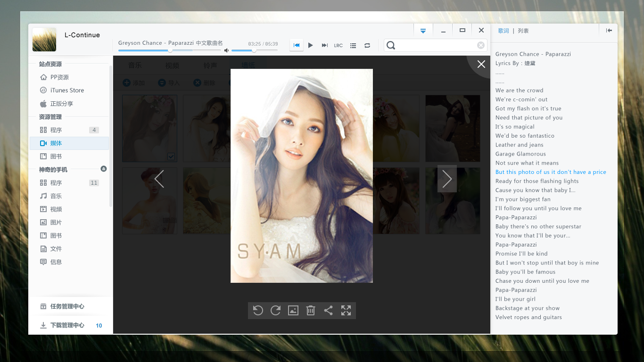The image size is (644, 362).
Task: Open the playlist icon in player bar
Action: (353, 46)
